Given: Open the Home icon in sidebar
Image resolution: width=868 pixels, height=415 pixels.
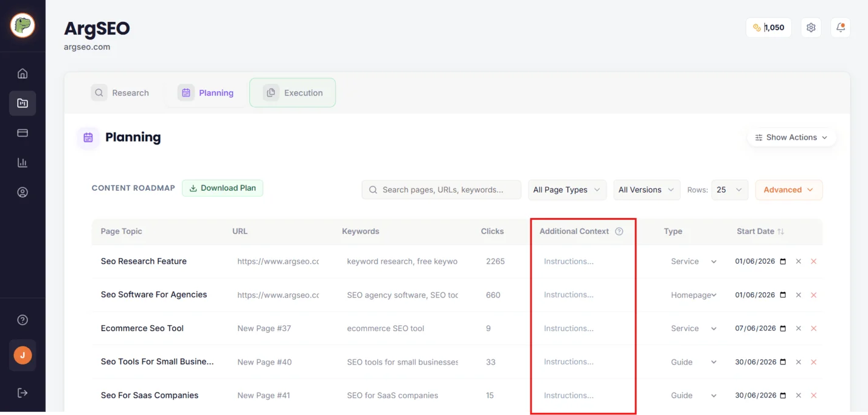Looking at the screenshot, I should (23, 74).
